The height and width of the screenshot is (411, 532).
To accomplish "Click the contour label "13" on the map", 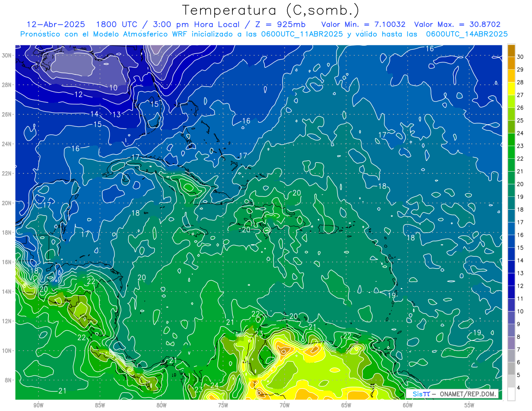I will pyautogui.click(x=117, y=114).
